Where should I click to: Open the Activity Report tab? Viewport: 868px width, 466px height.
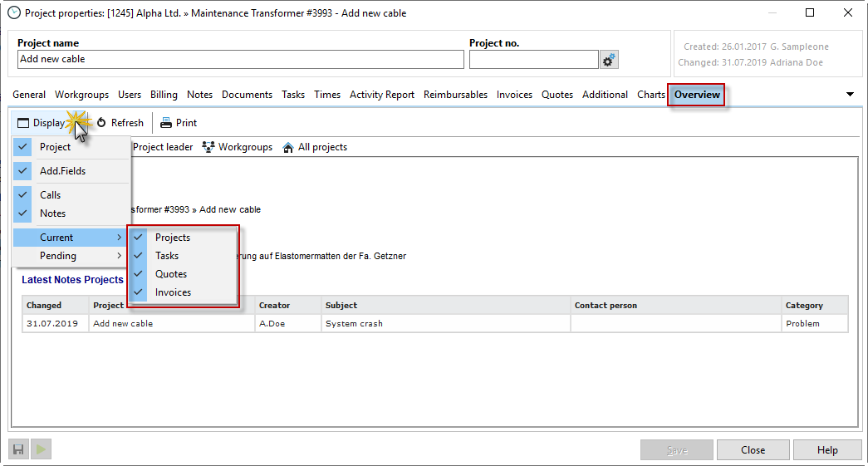click(381, 95)
